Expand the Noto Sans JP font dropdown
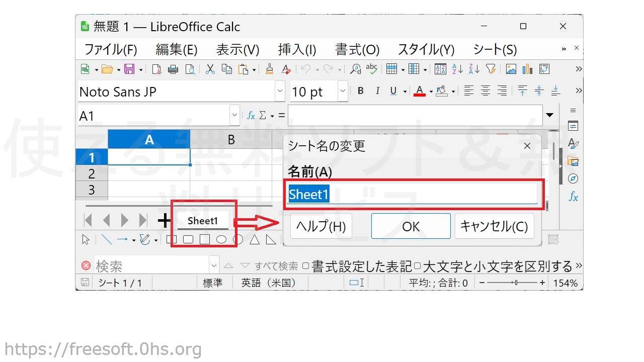Image resolution: width=644 pixels, height=362 pixels. click(280, 91)
